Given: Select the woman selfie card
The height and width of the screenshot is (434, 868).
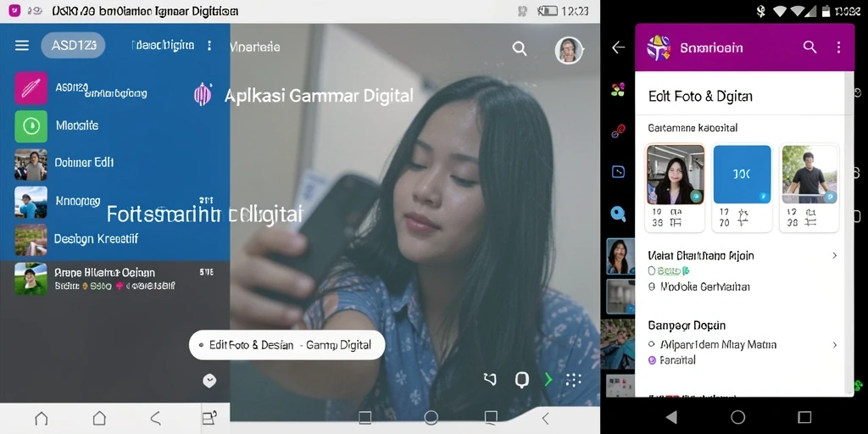Looking at the screenshot, I should (676, 188).
